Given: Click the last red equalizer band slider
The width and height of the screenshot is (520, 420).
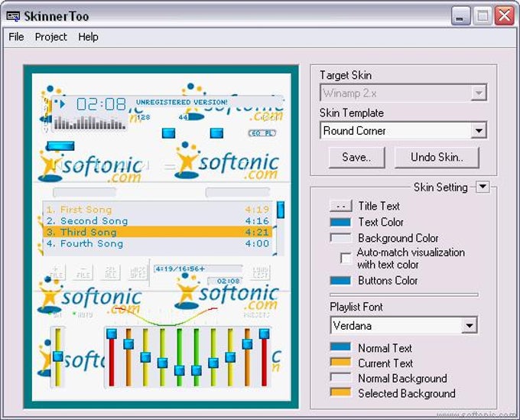Looking at the screenshot, I should pos(265,357).
